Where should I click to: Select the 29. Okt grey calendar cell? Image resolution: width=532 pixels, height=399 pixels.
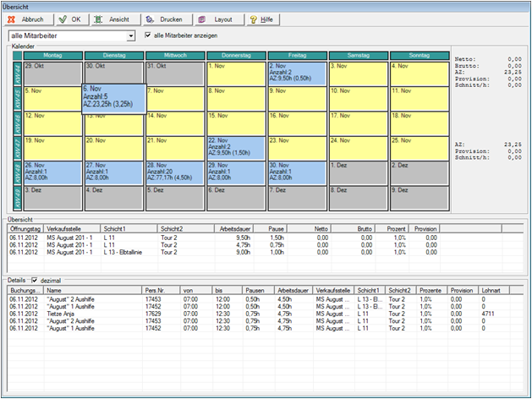(x=53, y=74)
